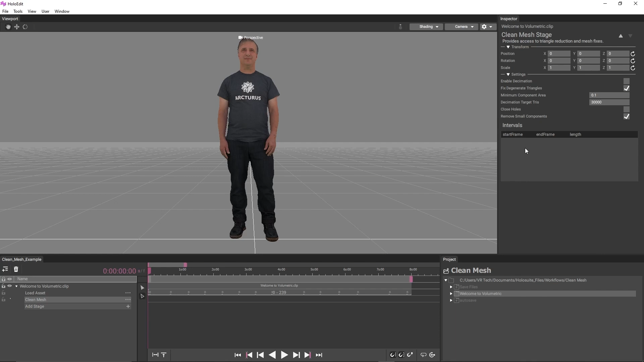Enable Close Holes checkbox
This screenshot has height=362, width=644.
(627, 109)
